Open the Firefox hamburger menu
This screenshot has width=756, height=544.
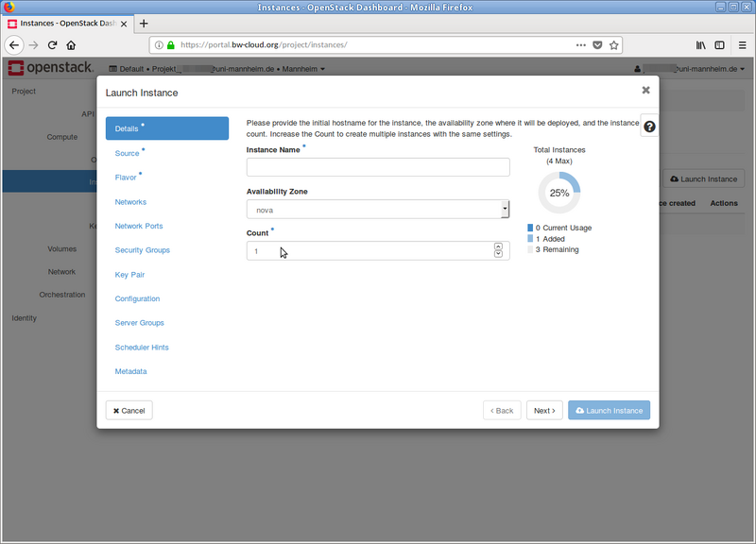tap(741, 44)
